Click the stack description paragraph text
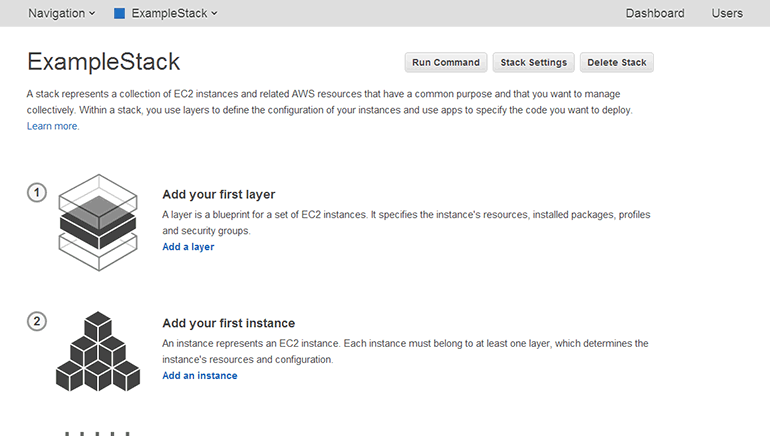The image size is (770, 436). point(330,102)
